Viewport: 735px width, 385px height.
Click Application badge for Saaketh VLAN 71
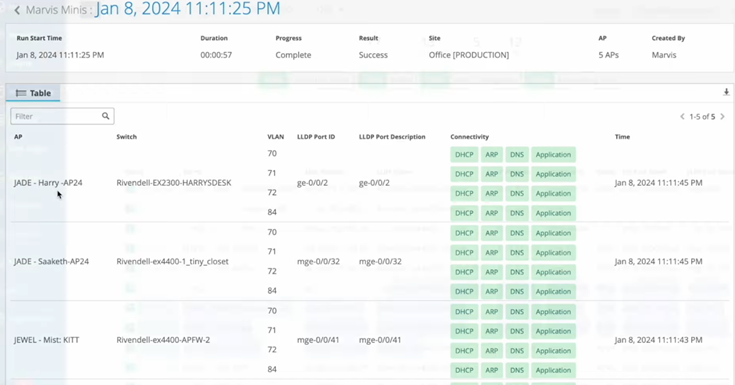553,252
